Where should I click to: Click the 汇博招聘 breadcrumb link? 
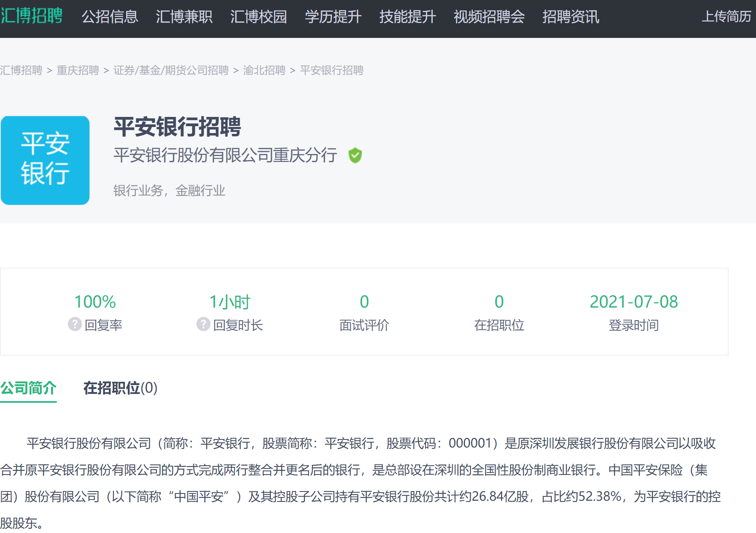coord(21,71)
